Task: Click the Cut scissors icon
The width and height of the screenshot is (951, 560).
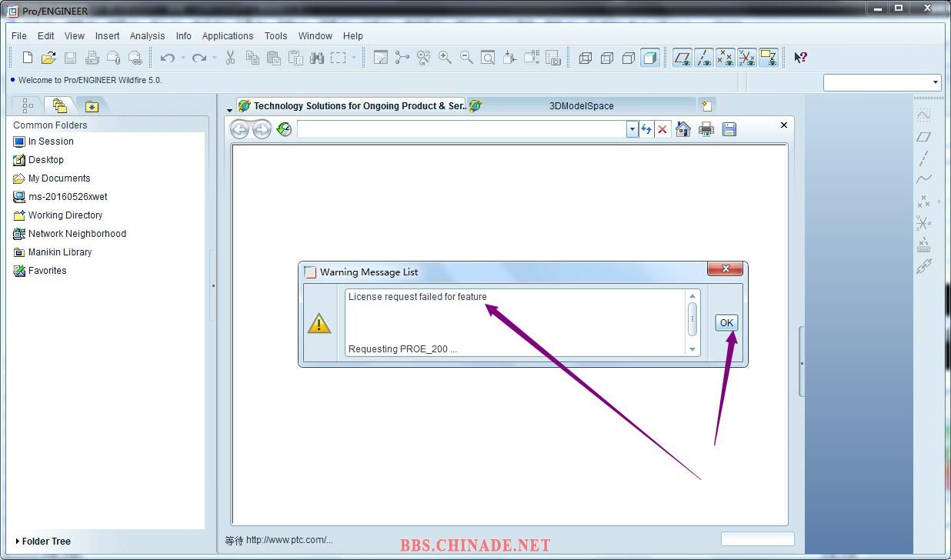Action: point(230,58)
